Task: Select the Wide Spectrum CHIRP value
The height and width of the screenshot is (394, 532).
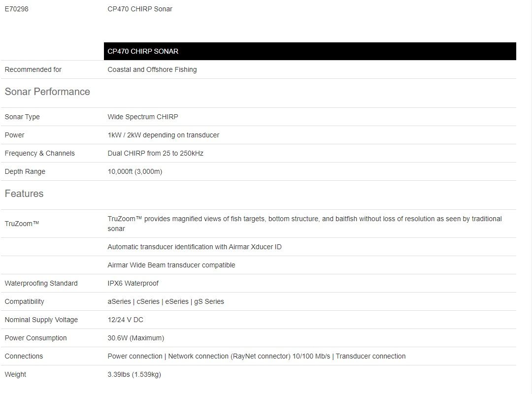Action: [143, 117]
